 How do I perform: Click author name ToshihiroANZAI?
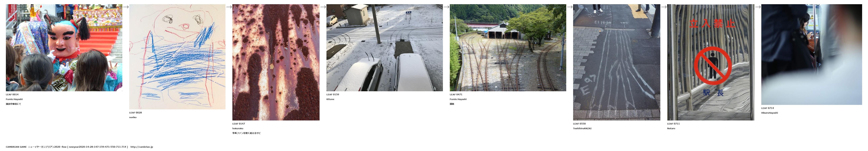point(582,129)
